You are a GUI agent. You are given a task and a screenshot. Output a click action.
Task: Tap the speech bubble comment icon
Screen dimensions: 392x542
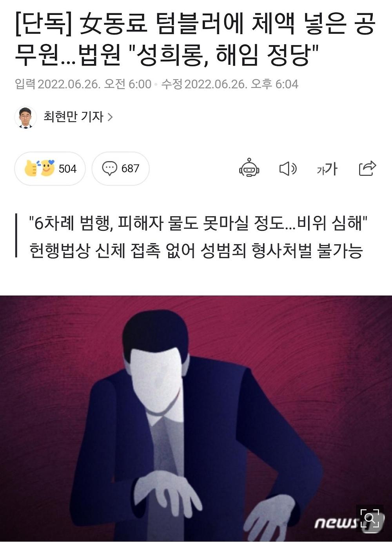109,168
